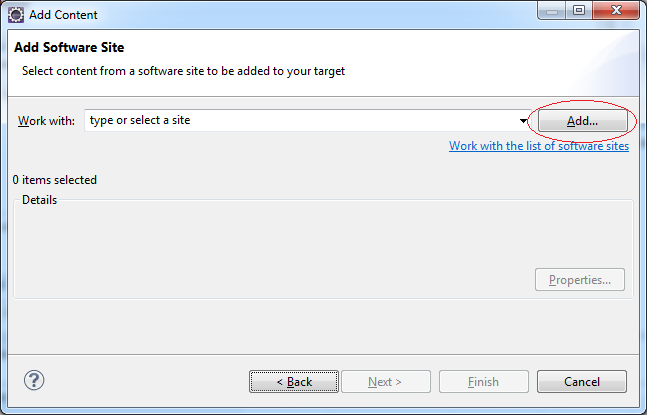Click the Add... button
Viewport: 647px width, 415px height.
tap(583, 121)
